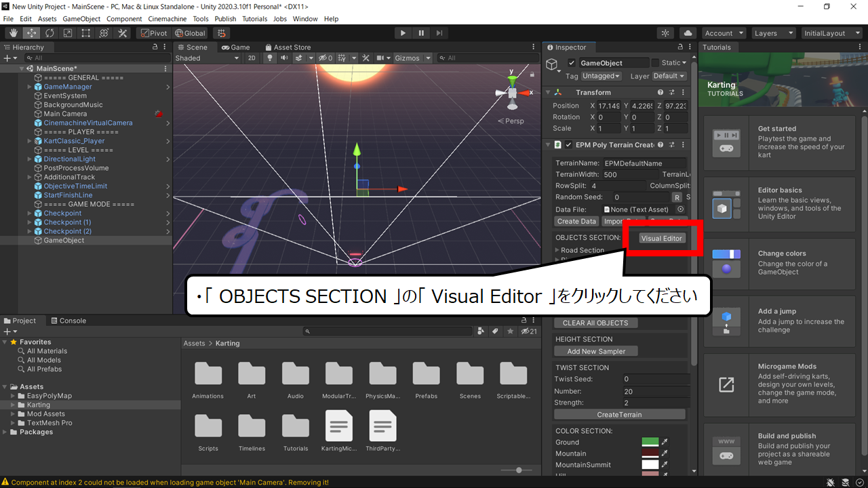This screenshot has height=488, width=868.
Task: Toggle 2D view mode
Action: tap(252, 58)
